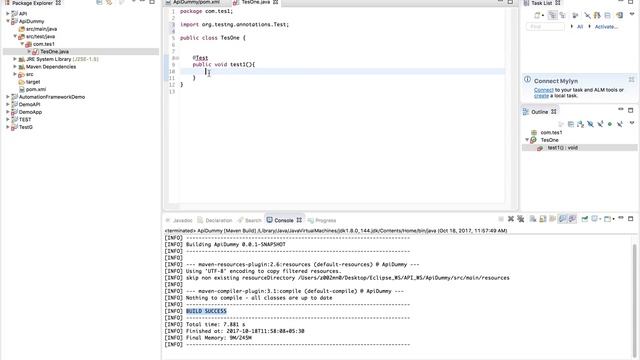Collapse the ApiDummy project node
The image size is (640, 360).
(8, 21)
